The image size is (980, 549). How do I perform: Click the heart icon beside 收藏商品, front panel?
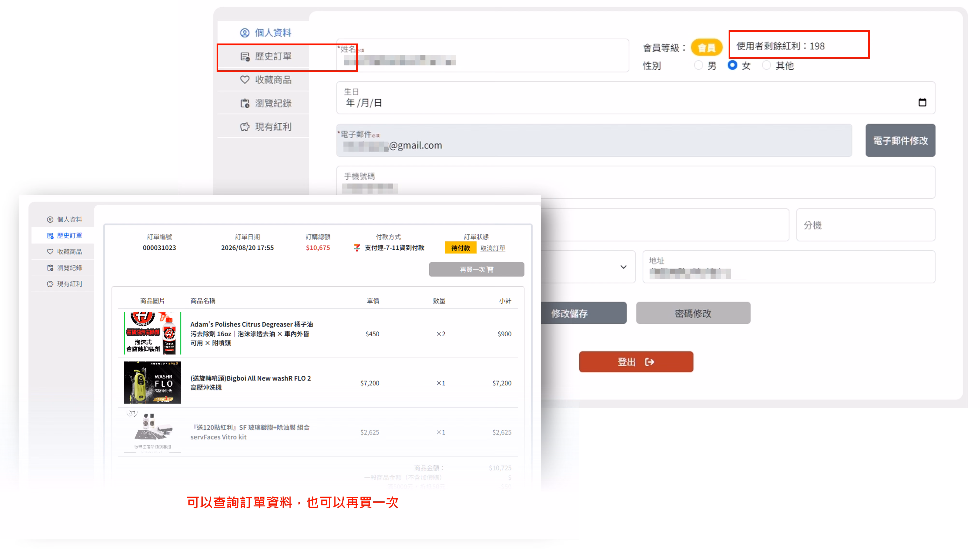click(50, 252)
